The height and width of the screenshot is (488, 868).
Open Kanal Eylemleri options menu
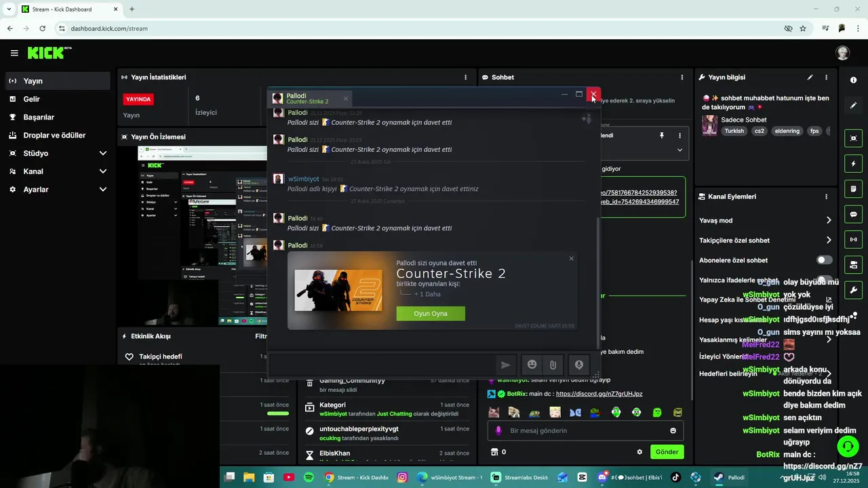click(826, 197)
